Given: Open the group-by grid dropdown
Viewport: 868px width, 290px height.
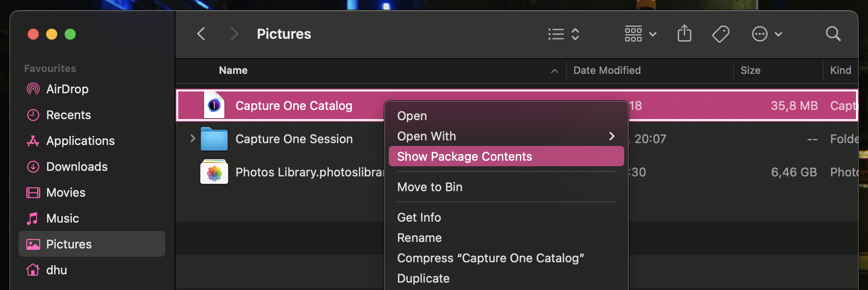Looking at the screenshot, I should [640, 34].
